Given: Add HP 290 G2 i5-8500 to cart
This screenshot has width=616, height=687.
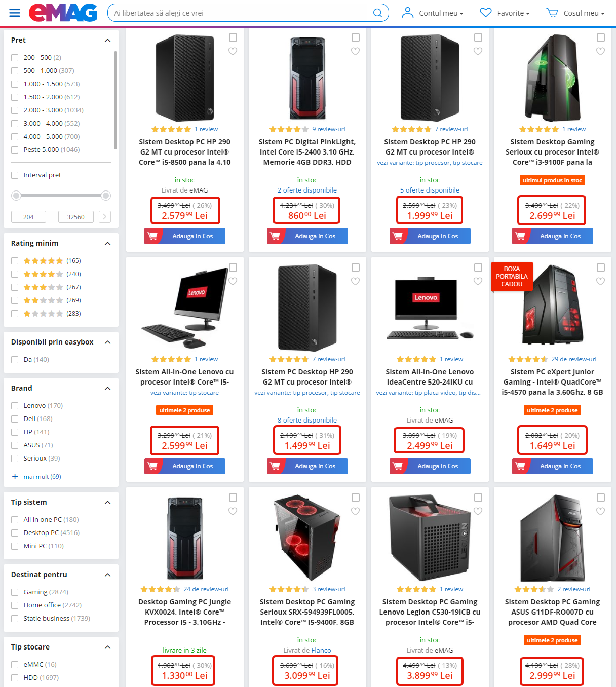Looking at the screenshot, I should point(185,236).
